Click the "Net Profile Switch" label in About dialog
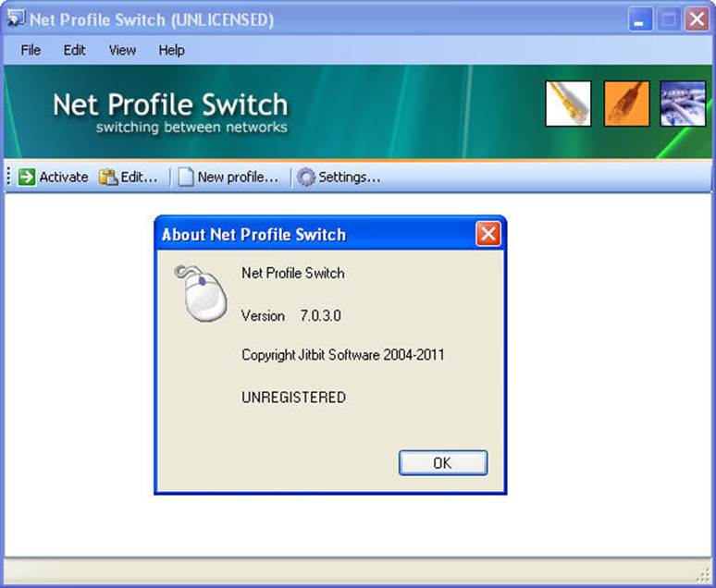 [292, 273]
